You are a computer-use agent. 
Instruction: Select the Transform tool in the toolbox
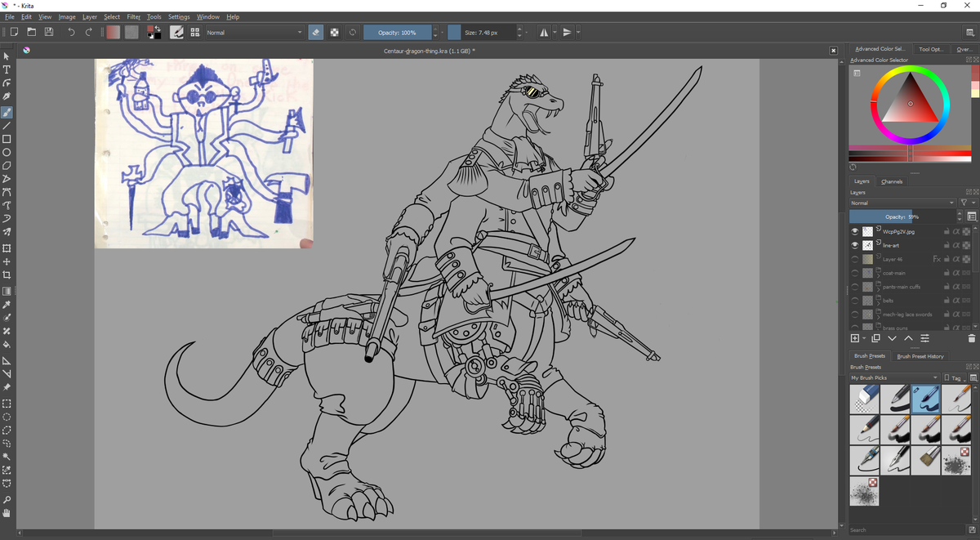tap(7, 248)
